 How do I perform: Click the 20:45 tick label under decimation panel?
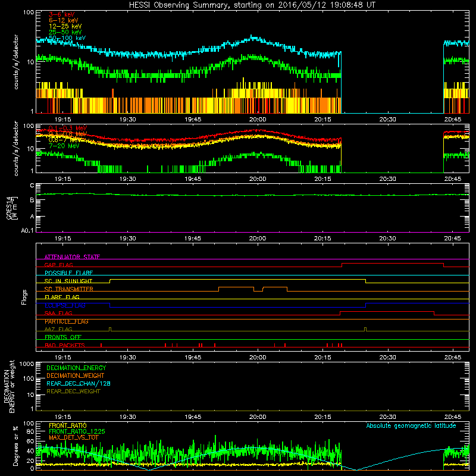pos(453,417)
